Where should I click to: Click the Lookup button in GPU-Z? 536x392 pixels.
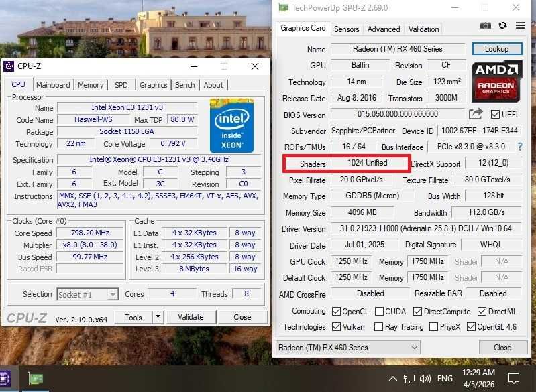[497, 49]
